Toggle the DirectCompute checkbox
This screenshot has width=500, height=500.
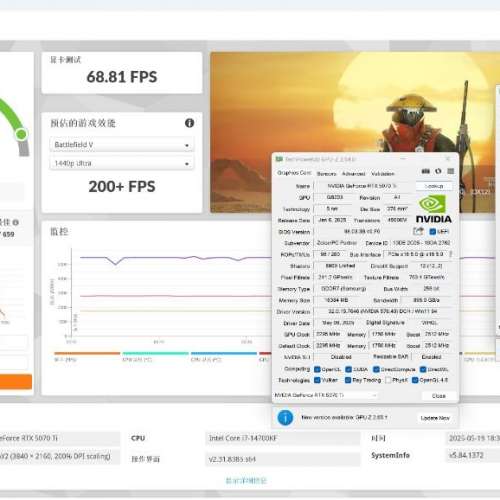coord(376,369)
